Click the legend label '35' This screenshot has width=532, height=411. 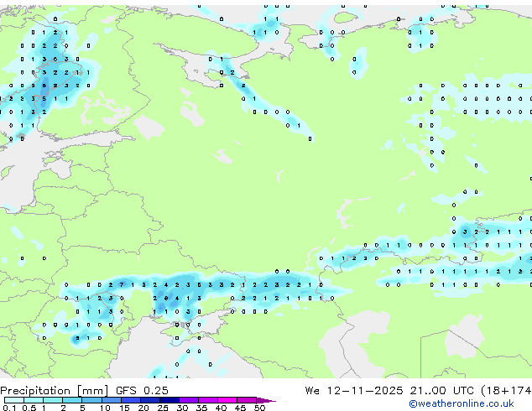(201, 408)
